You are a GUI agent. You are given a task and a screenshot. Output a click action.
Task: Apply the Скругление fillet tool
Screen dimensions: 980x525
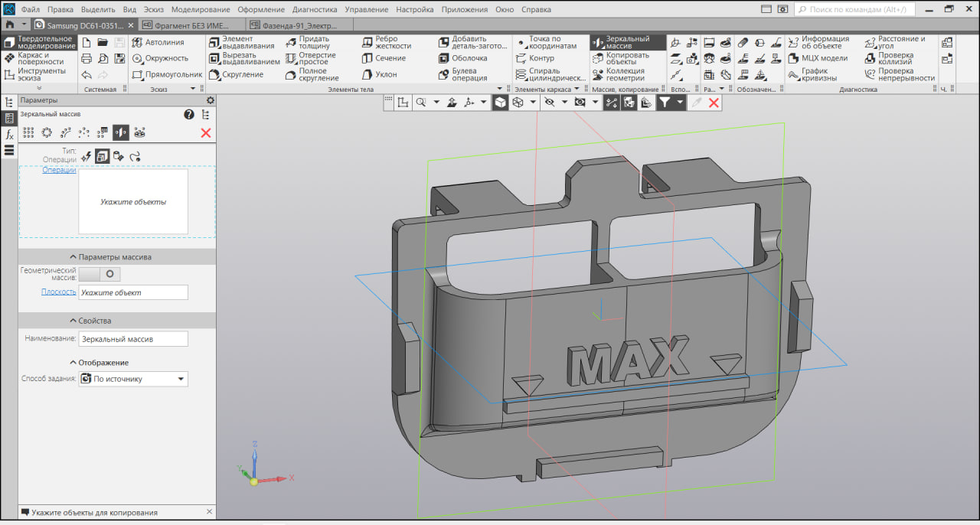tap(236, 75)
